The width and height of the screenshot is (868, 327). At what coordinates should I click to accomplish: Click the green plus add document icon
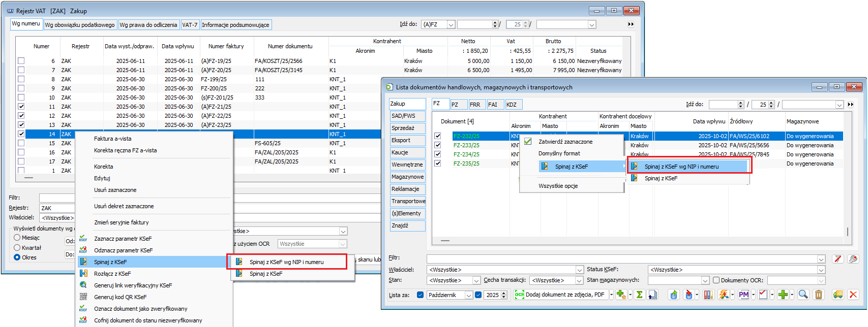pyautogui.click(x=783, y=295)
